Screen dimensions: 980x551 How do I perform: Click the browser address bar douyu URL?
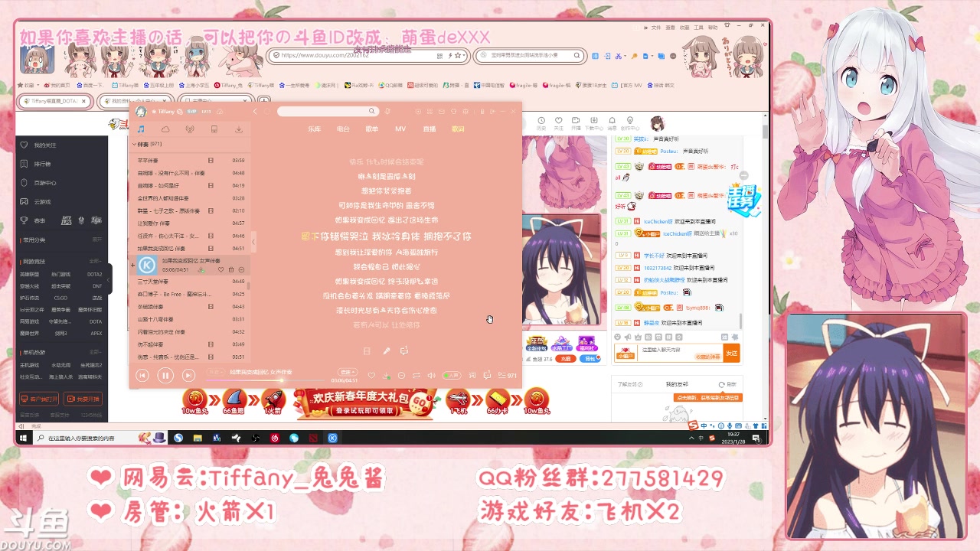[x=367, y=55]
